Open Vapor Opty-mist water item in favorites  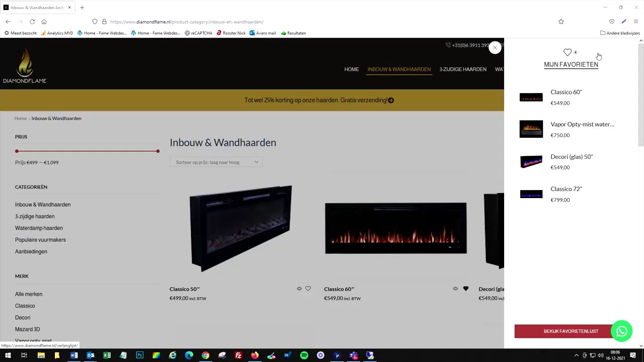(x=582, y=124)
